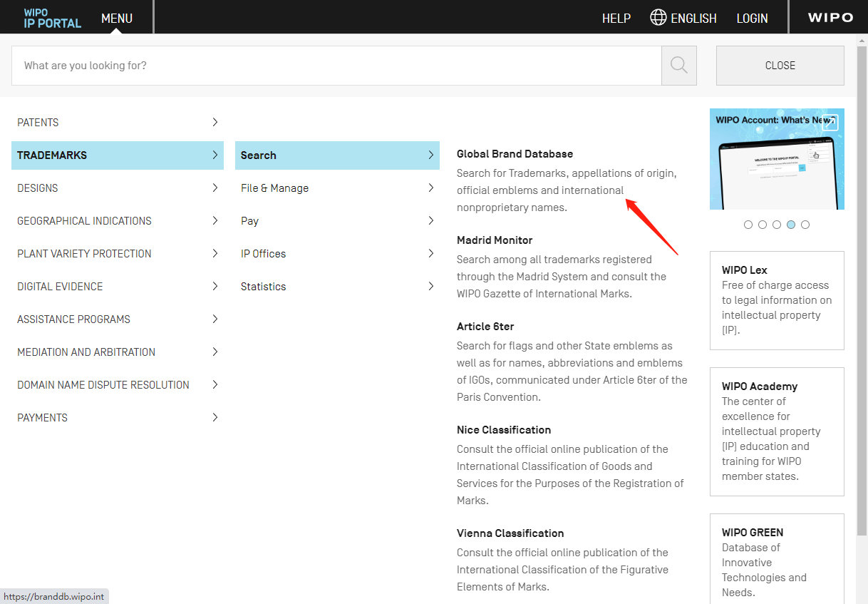868x604 pixels.
Task: Expand the IP Offices chevron
Action: tap(431, 253)
